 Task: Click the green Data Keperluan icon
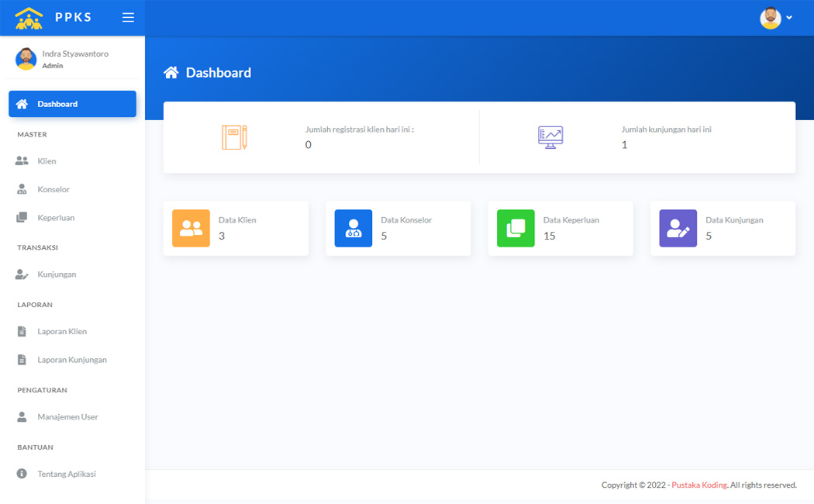coord(516,228)
